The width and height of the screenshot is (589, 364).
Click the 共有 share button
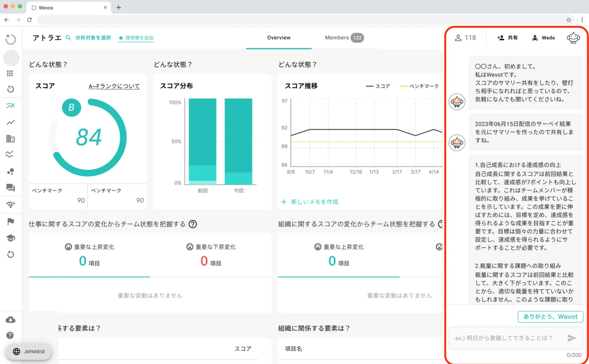[508, 38]
